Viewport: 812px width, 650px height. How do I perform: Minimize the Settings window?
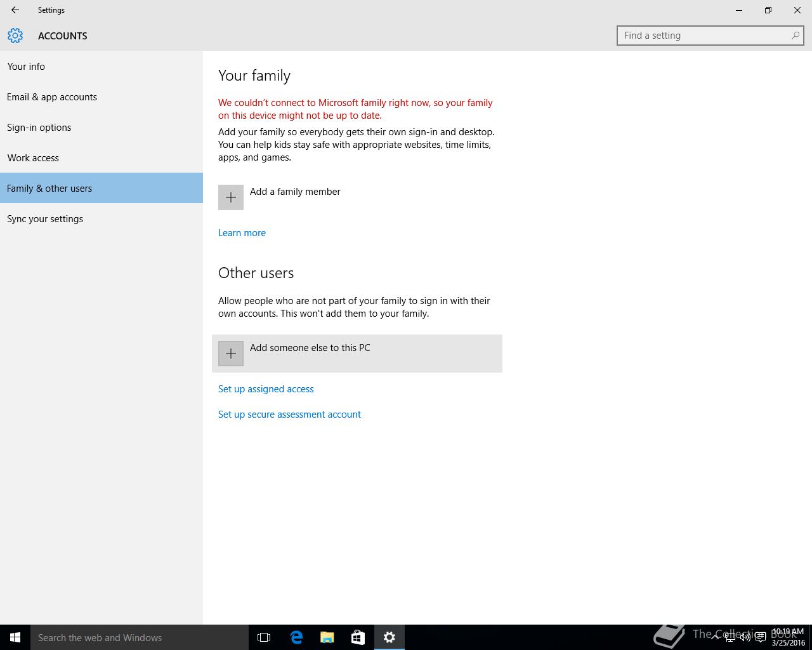click(x=739, y=10)
